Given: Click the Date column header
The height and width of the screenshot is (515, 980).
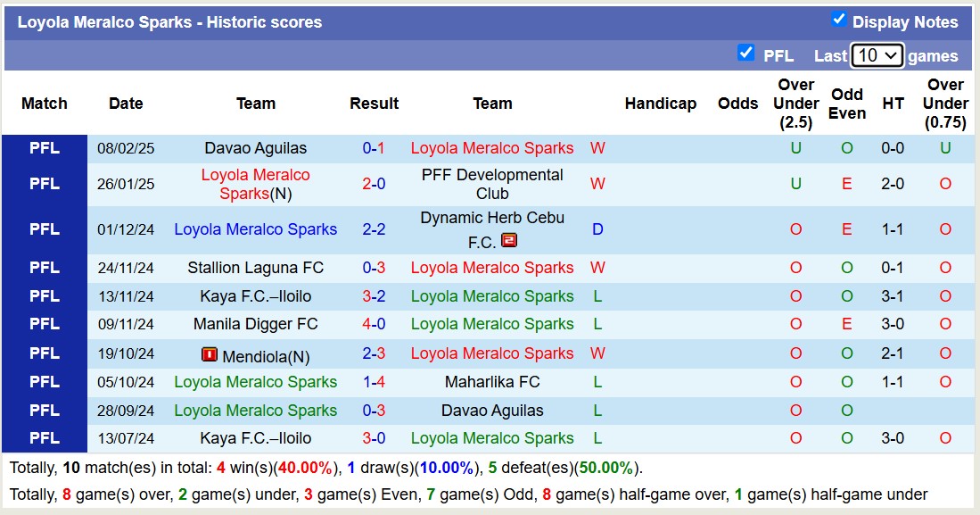Looking at the screenshot, I should [x=126, y=104].
